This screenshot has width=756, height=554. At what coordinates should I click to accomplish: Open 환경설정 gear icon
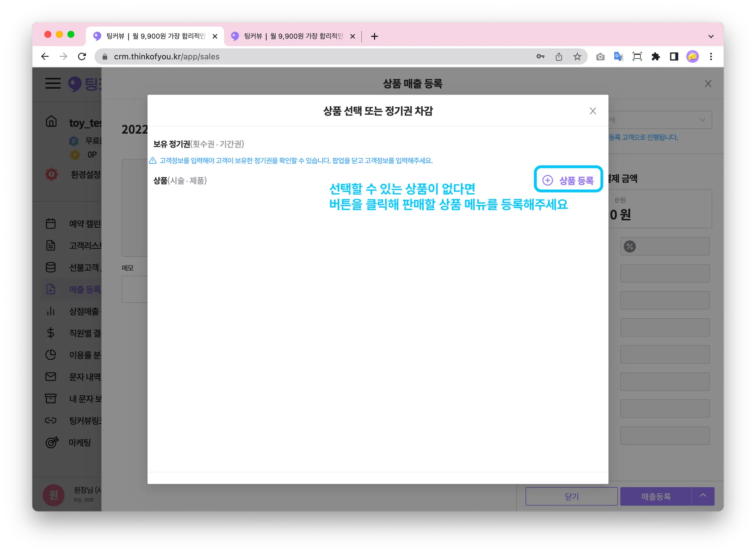coord(52,174)
